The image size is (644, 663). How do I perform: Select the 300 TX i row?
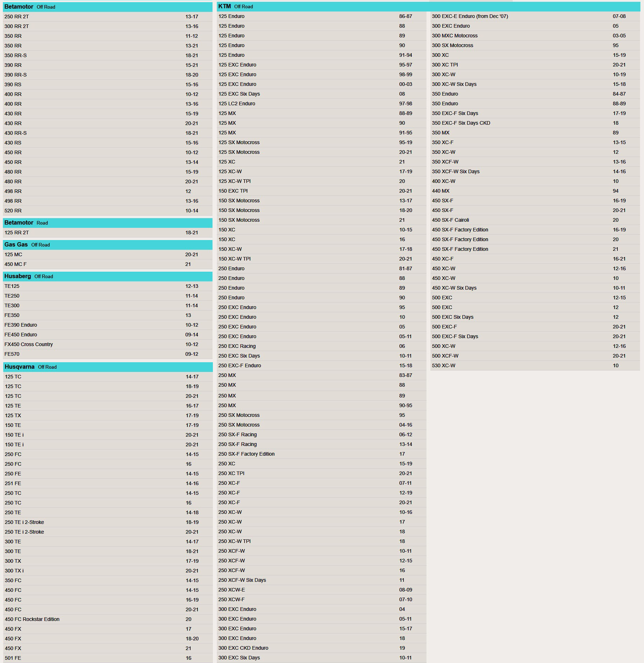[108, 571]
